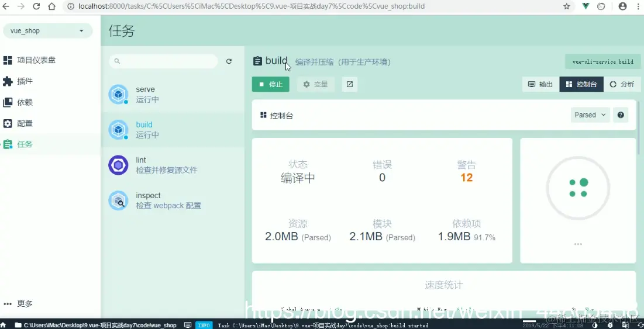Click the 2.0MB assets size value

click(x=281, y=236)
